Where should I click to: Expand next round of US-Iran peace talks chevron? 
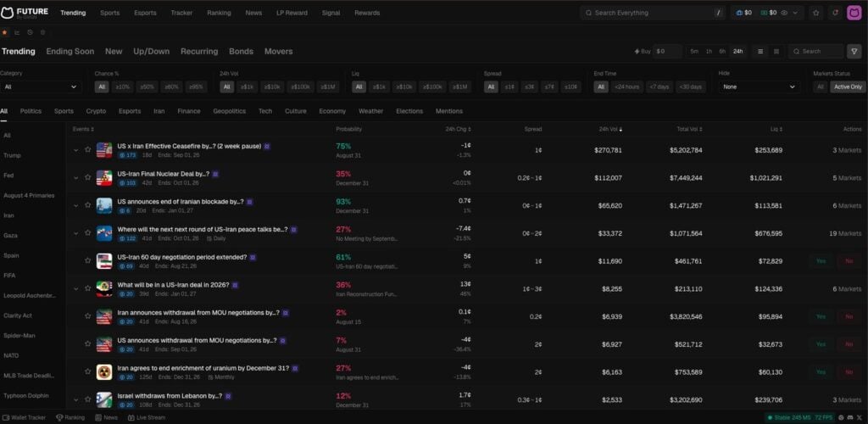click(x=75, y=233)
